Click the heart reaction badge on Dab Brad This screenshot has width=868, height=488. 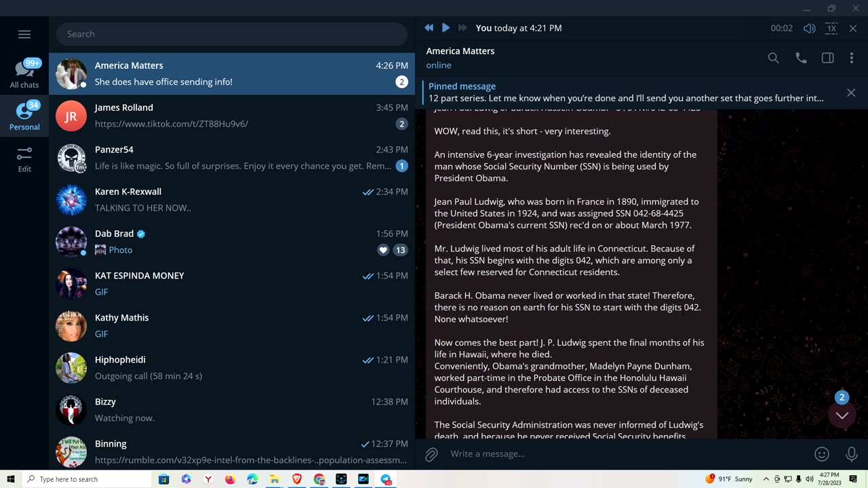pyautogui.click(x=383, y=250)
